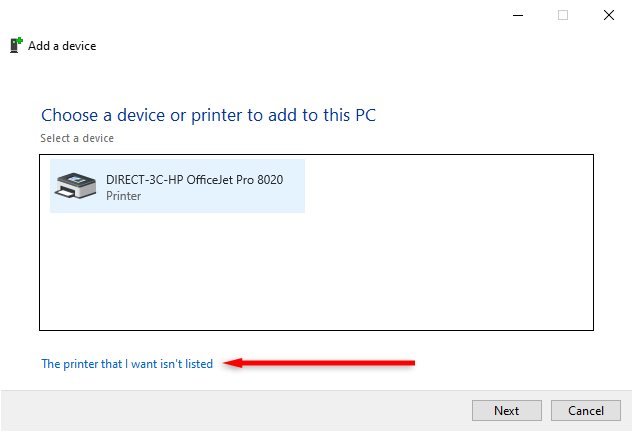
Task: Click the "Choose a device or printer" heading
Action: (x=208, y=115)
